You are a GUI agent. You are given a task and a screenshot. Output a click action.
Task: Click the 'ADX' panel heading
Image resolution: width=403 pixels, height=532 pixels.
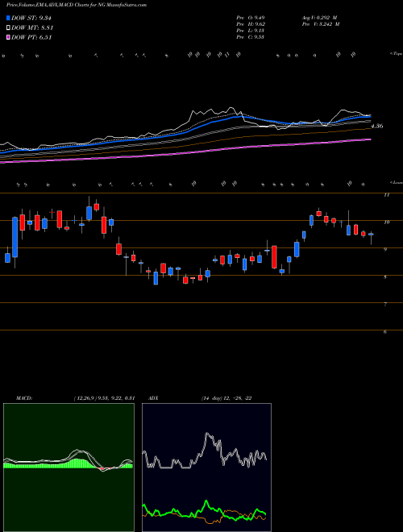click(154, 398)
